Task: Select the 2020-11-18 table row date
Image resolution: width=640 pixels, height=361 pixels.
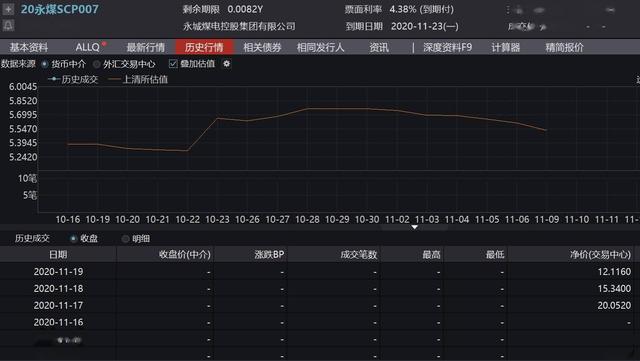Action: click(x=58, y=288)
